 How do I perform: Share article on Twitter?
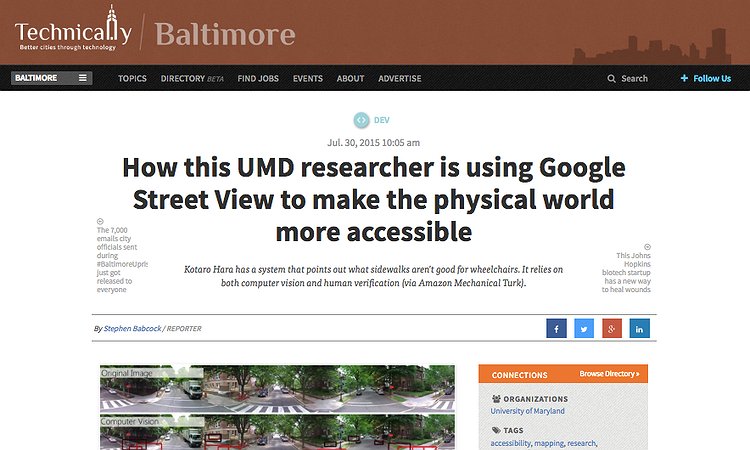point(584,329)
